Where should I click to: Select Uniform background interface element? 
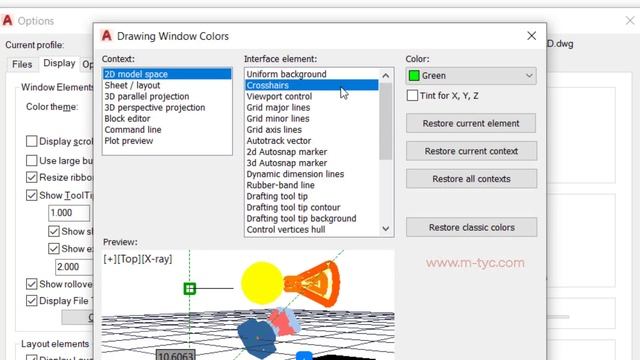pos(312,74)
